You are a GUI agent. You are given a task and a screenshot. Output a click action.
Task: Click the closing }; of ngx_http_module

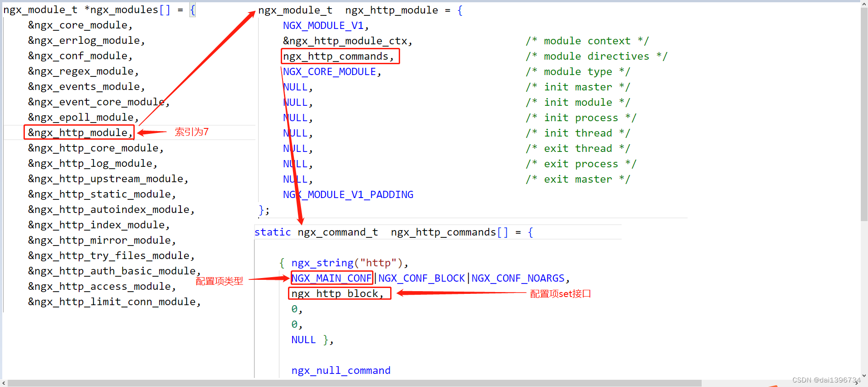(x=264, y=210)
